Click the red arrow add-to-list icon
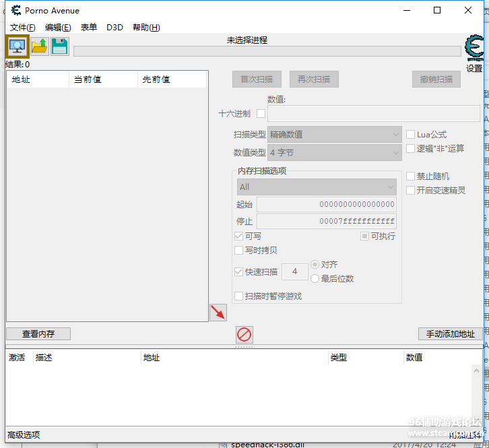The width and height of the screenshot is (489, 448). tap(218, 313)
